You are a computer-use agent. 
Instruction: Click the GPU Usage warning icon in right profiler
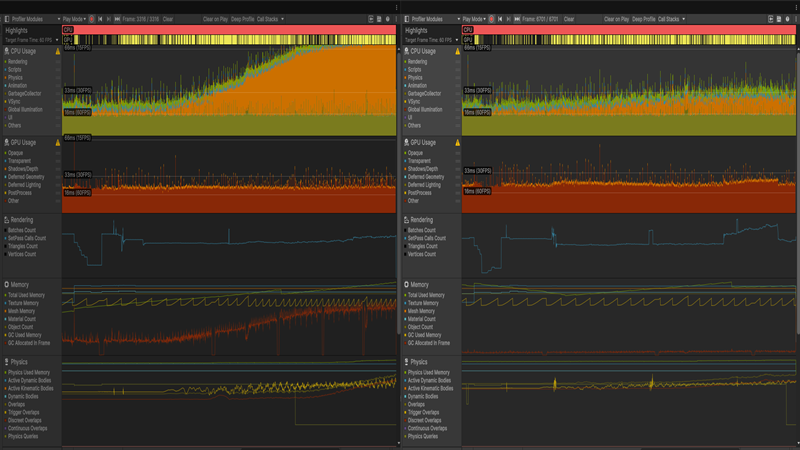458,142
